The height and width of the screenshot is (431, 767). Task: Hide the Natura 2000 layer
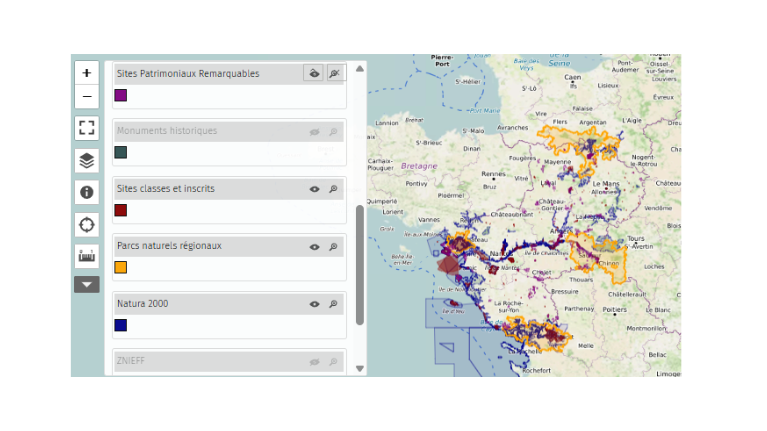coord(315,304)
